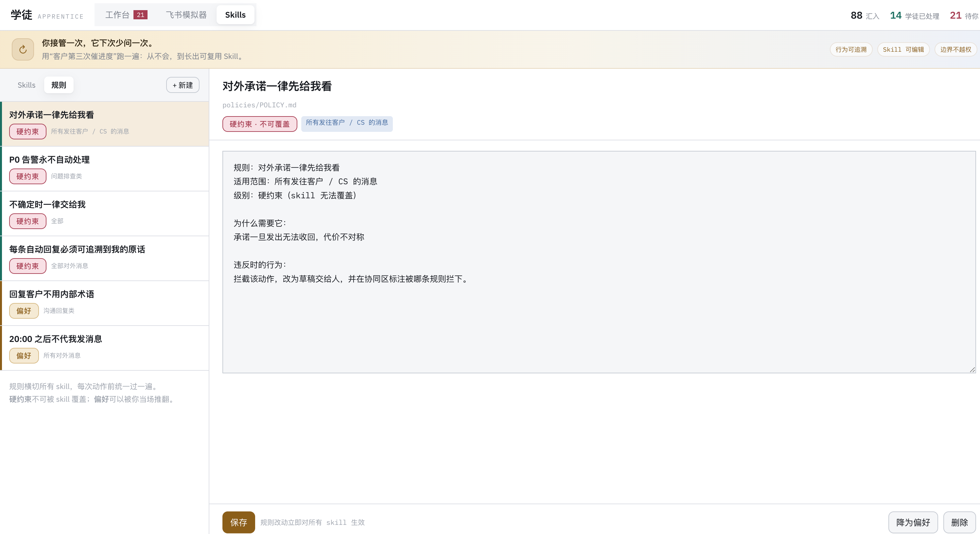Switch sidebar to the Skills list
Screen dimensions: 980x534
pyautogui.click(x=26, y=85)
